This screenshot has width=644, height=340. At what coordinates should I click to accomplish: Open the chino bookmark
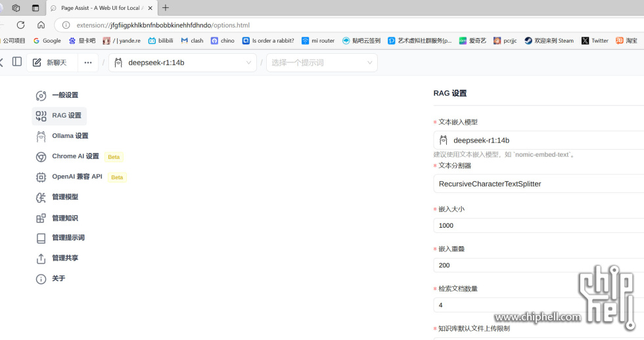click(x=223, y=41)
